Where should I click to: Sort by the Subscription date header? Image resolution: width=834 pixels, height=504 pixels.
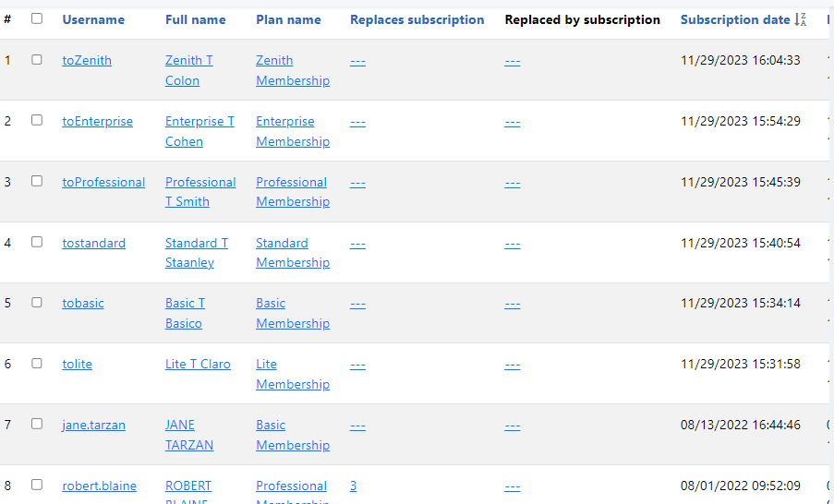(735, 19)
